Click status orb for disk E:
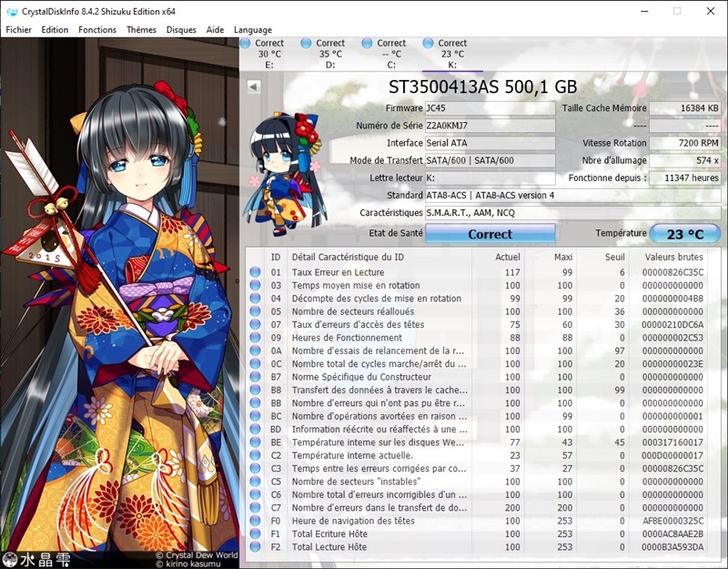 (x=246, y=43)
